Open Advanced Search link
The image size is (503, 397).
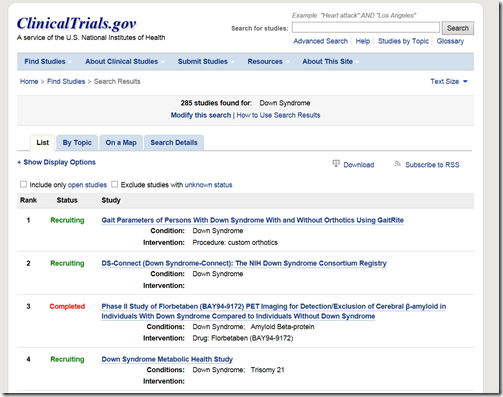320,41
